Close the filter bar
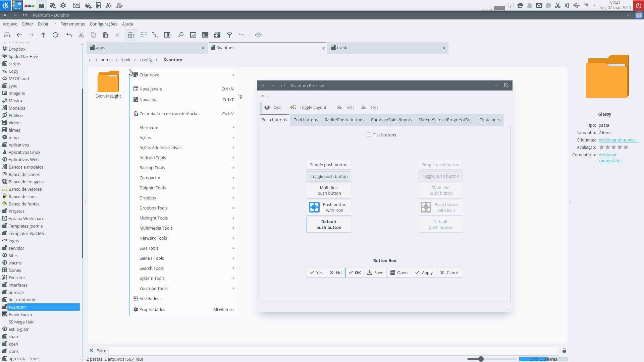The width and height of the screenshot is (644, 362). coord(91,351)
